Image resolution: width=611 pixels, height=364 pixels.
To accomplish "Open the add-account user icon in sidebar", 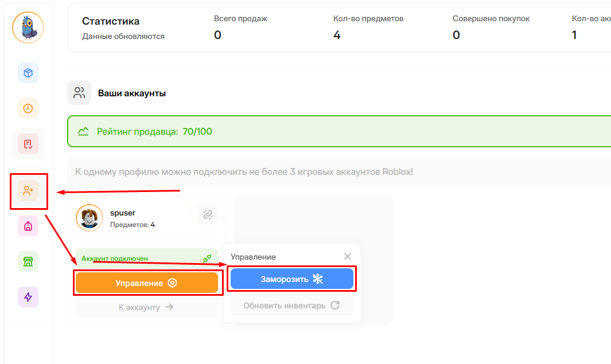I will coord(28,191).
